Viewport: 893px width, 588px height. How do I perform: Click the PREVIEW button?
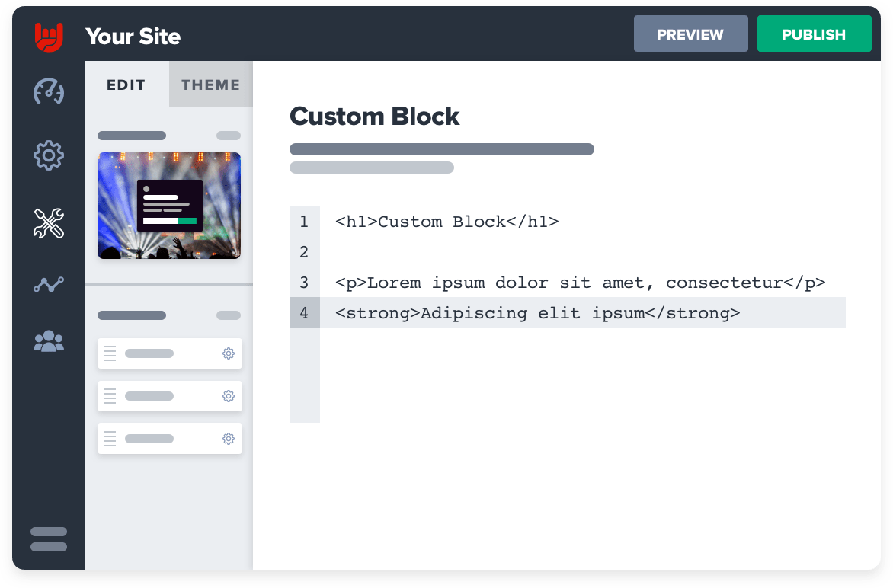tap(690, 34)
